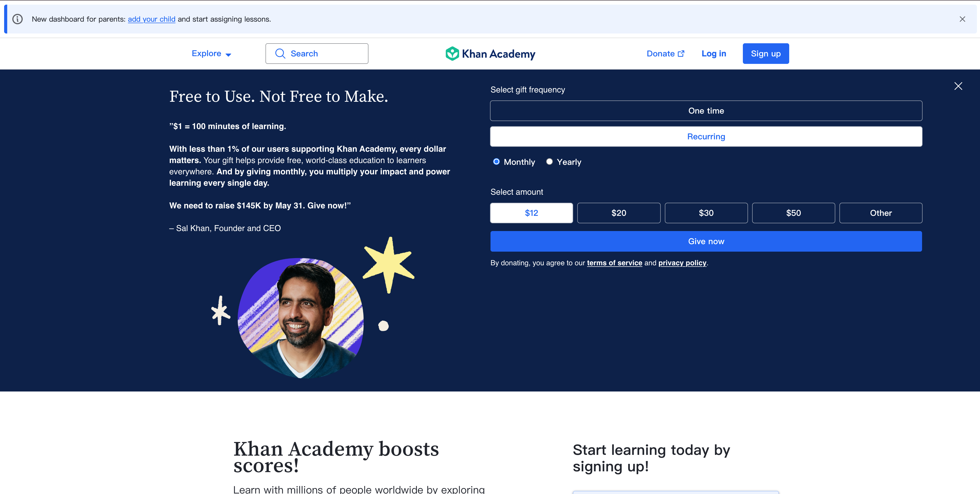Viewport: 980px width, 494px height.
Task: Click the magnifying glass search icon
Action: pos(280,54)
